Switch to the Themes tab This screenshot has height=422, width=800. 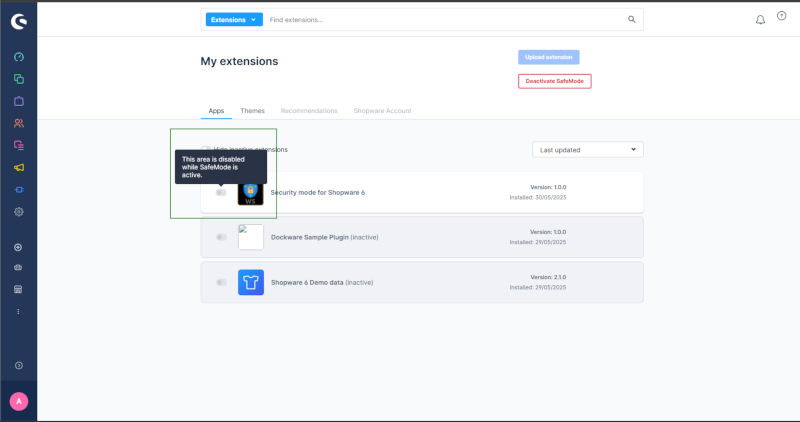tap(253, 111)
